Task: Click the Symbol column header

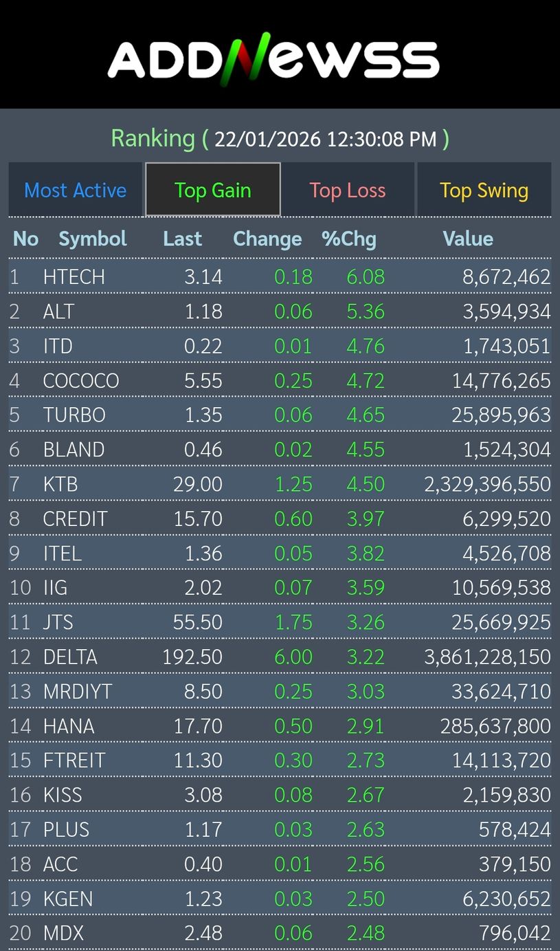Action: coord(93,239)
